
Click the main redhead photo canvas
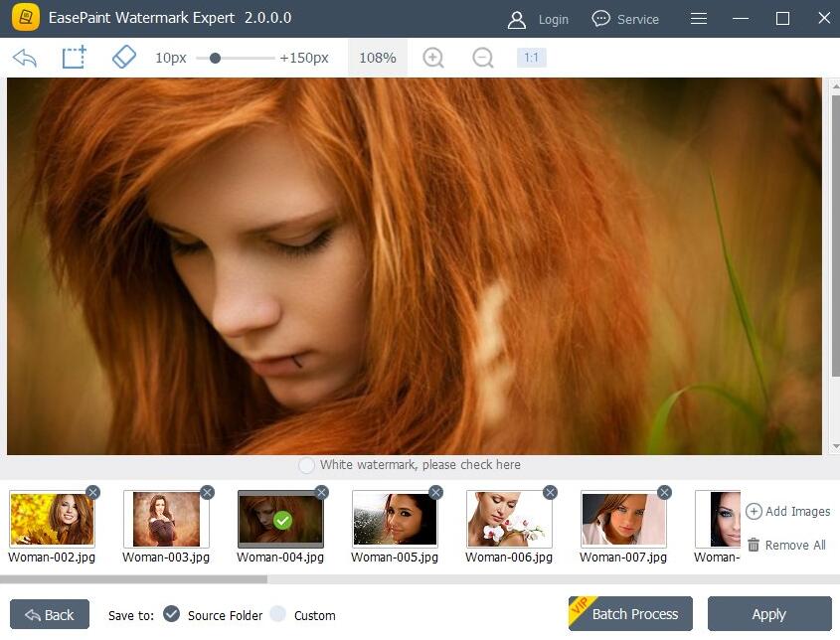(415, 266)
